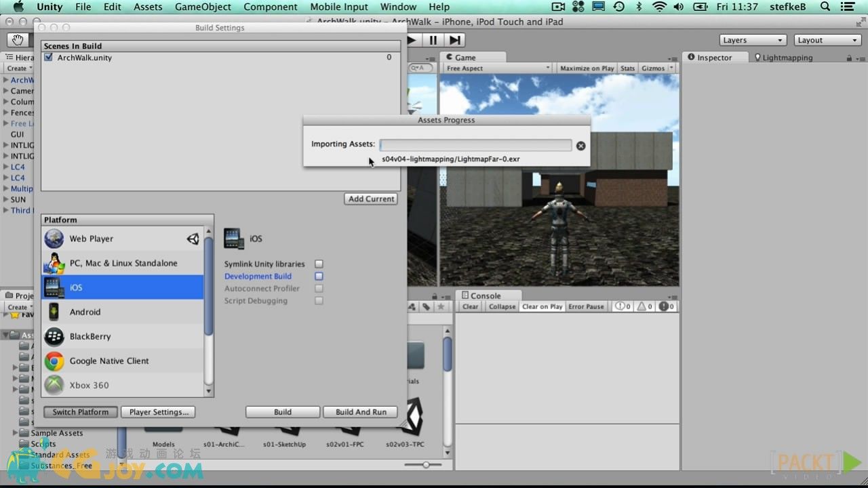The height and width of the screenshot is (488, 868).
Task: Open the File menu
Action: (x=83, y=7)
